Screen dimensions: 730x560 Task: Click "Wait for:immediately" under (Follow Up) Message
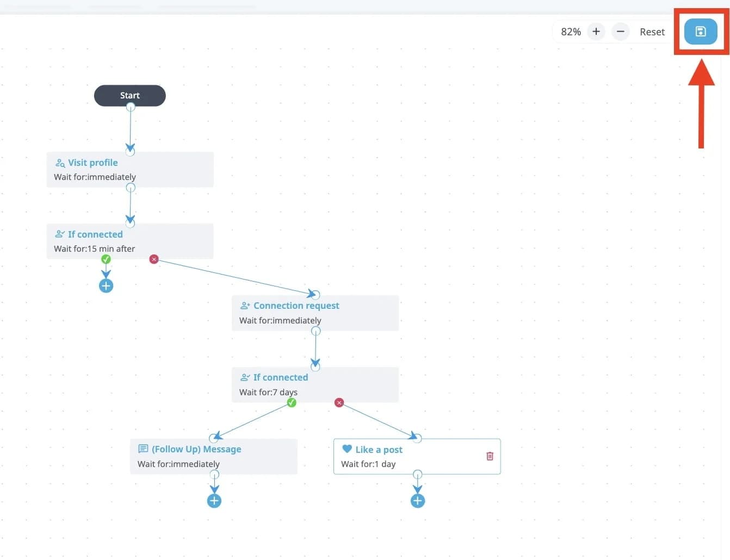179,464
